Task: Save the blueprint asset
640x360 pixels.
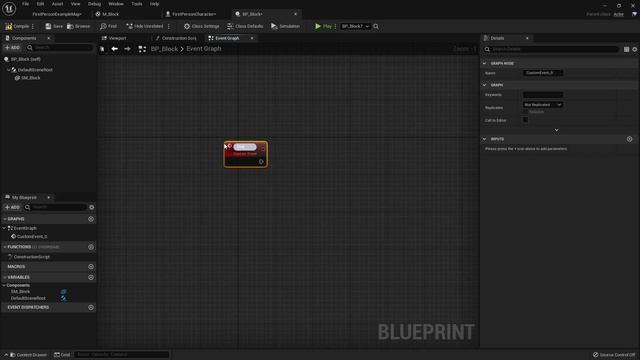Action: coord(54,26)
